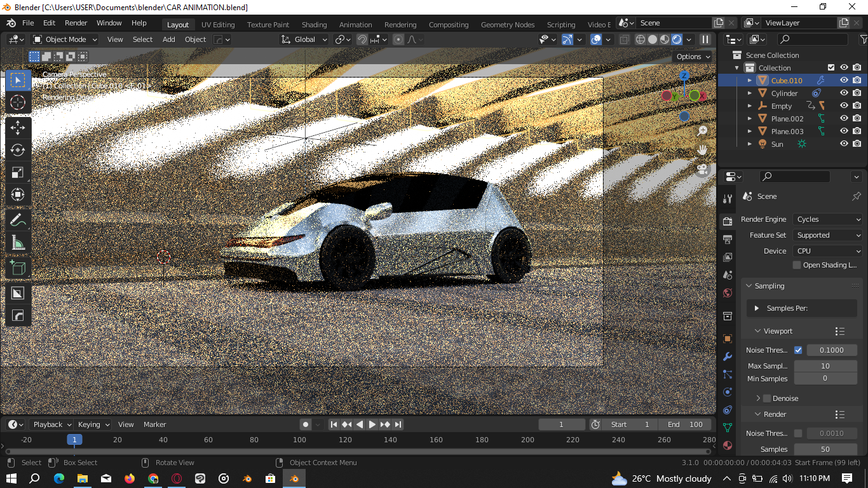Open the File menu
This screenshot has height=488, width=868.
(x=28, y=23)
